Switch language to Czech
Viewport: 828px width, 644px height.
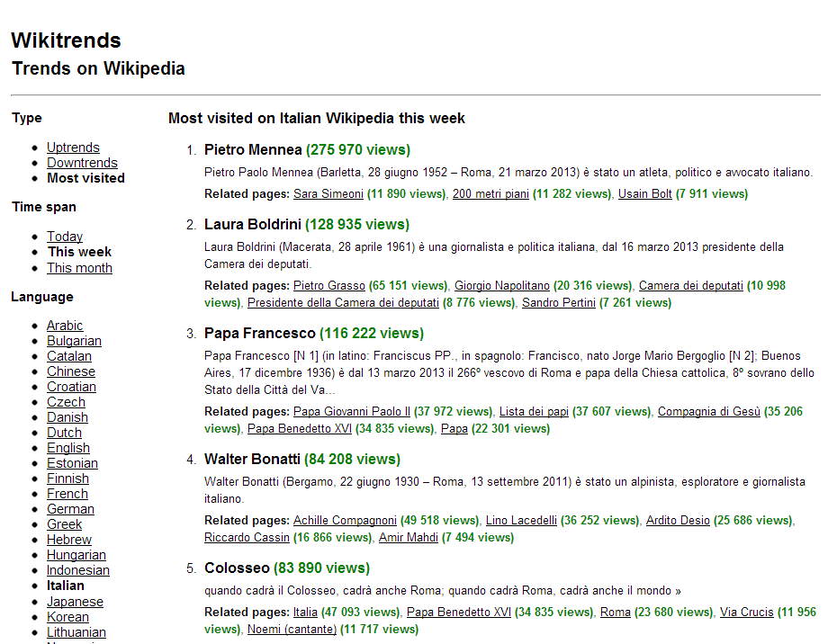point(66,402)
